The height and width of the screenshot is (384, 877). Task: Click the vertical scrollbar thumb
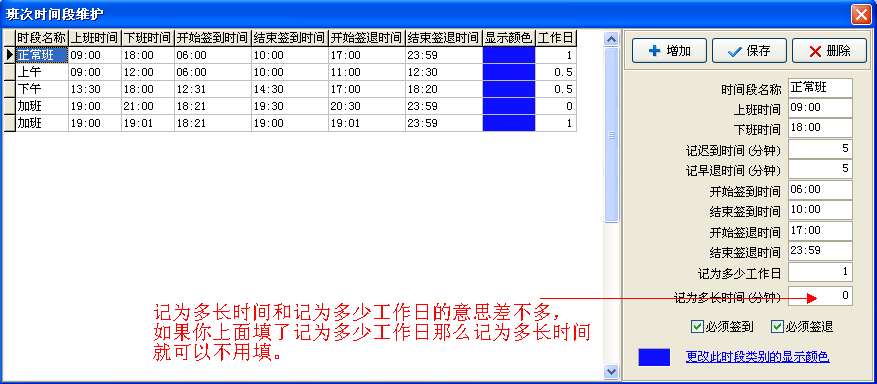[611, 135]
